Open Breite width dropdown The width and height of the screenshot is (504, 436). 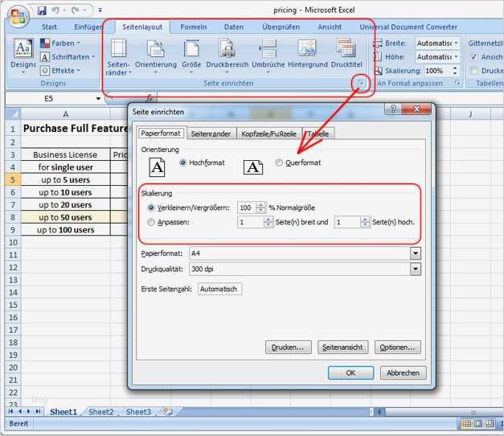[x=456, y=43]
